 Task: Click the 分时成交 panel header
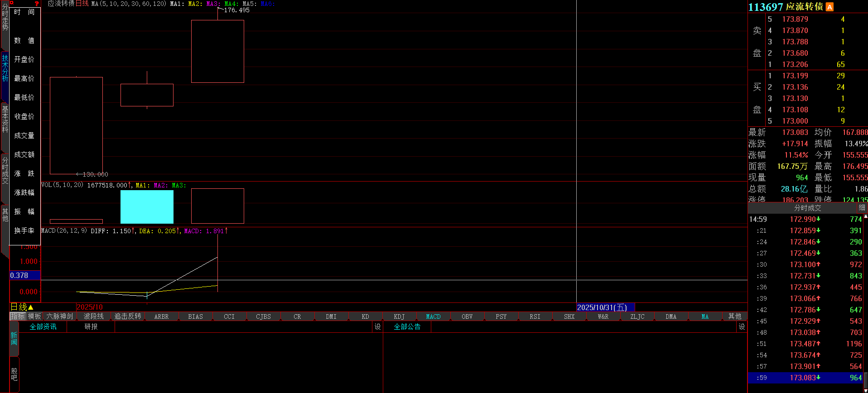[807, 208]
